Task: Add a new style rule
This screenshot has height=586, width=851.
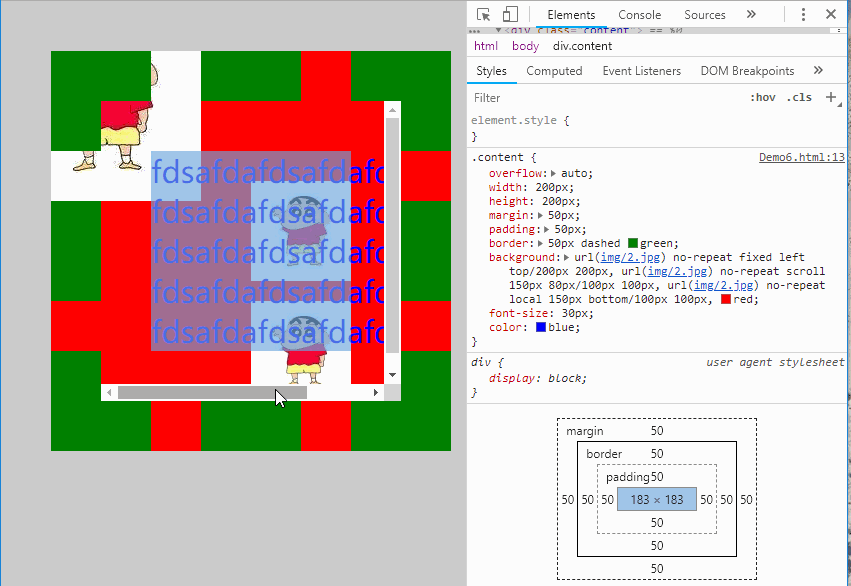Action: [831, 97]
